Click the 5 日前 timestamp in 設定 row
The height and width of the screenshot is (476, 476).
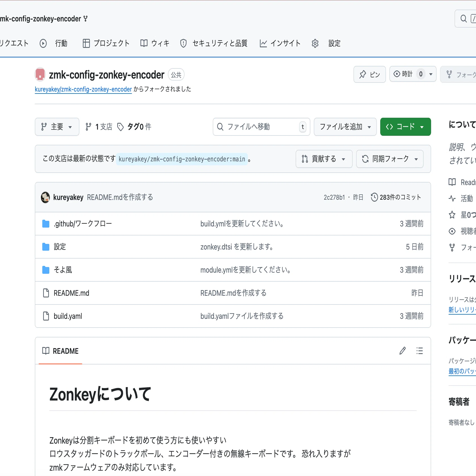point(415,247)
